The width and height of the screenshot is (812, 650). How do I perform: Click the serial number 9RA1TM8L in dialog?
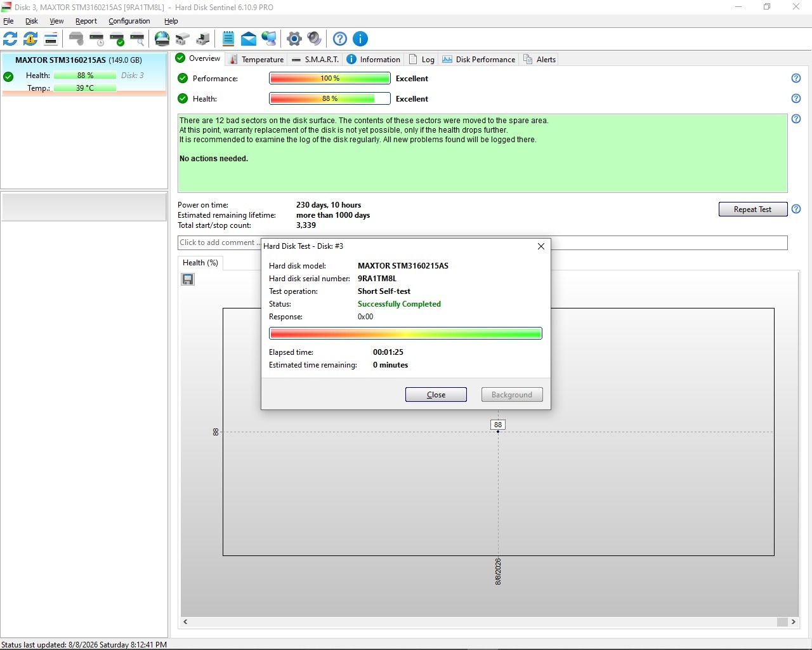tap(377, 279)
